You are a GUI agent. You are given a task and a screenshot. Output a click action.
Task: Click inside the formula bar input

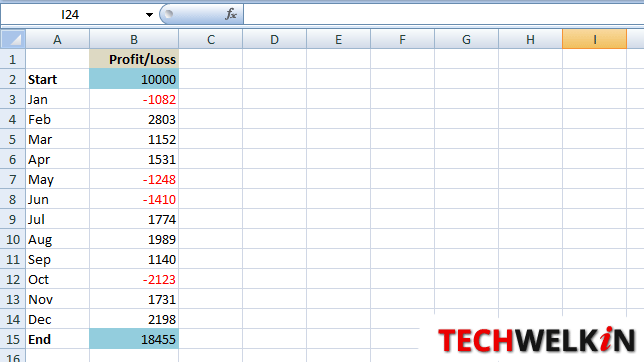click(444, 14)
